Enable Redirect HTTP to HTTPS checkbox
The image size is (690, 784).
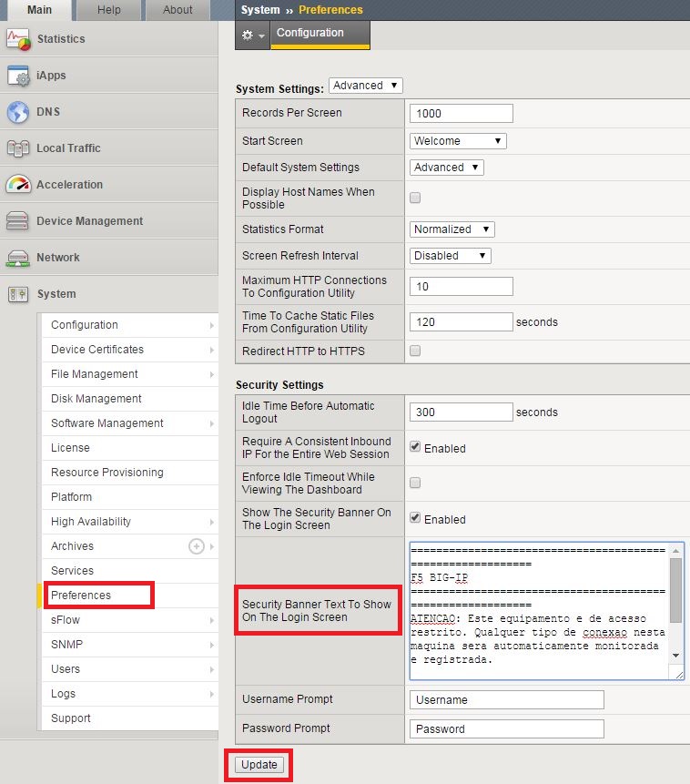point(415,351)
